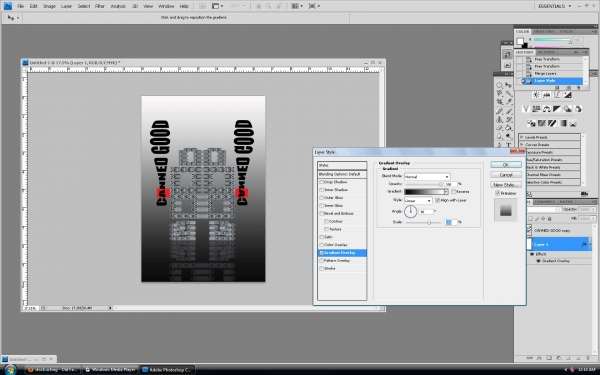This screenshot has height=375, width=600.
Task: Select the Eyedropper tool
Action: (x=509, y=102)
